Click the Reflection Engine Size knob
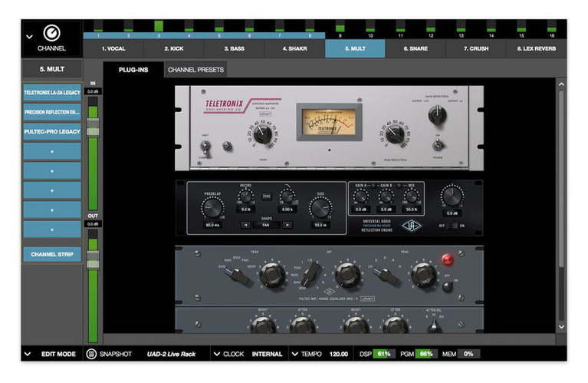 320,208
